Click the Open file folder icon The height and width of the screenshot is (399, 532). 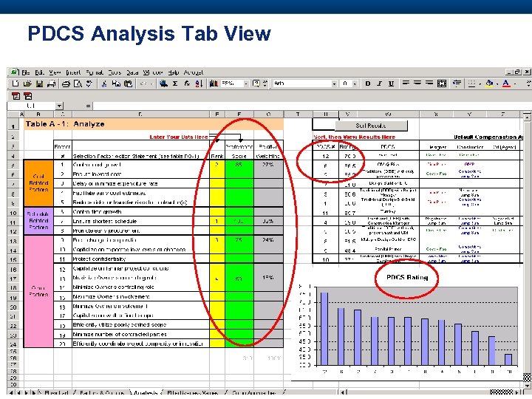pyautogui.click(x=27, y=83)
